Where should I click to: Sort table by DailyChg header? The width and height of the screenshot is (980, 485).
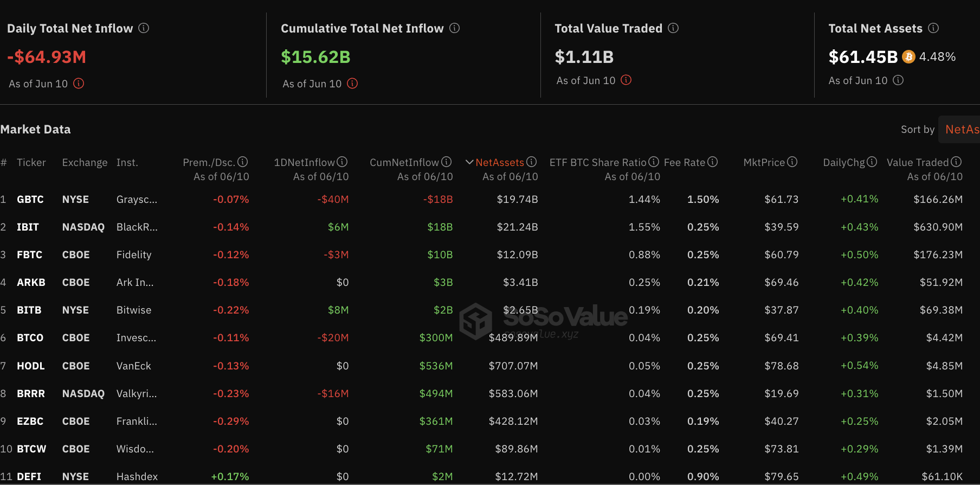click(844, 162)
